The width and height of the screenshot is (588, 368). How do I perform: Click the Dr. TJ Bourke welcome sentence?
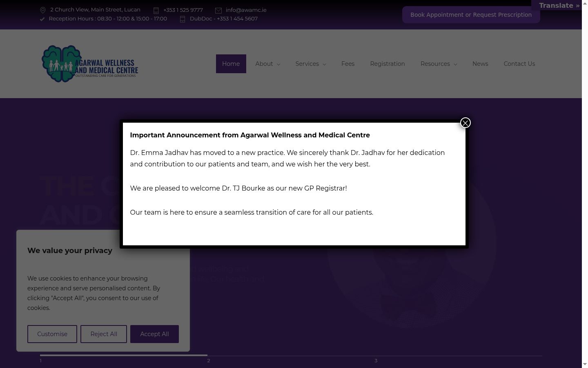(238, 188)
